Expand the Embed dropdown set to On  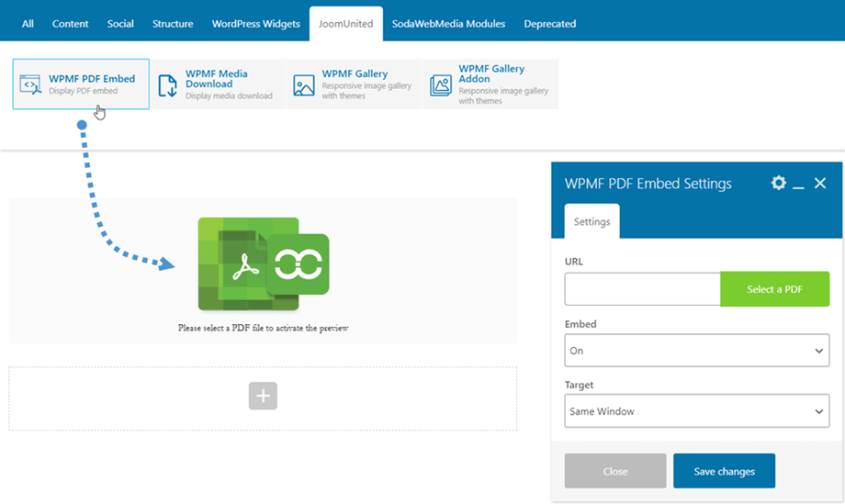coord(696,351)
